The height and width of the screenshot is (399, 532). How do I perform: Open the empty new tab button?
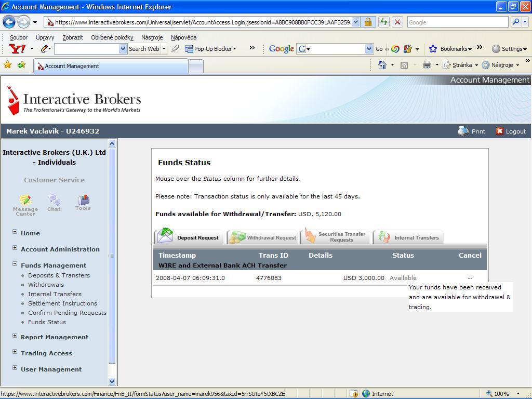(196, 66)
